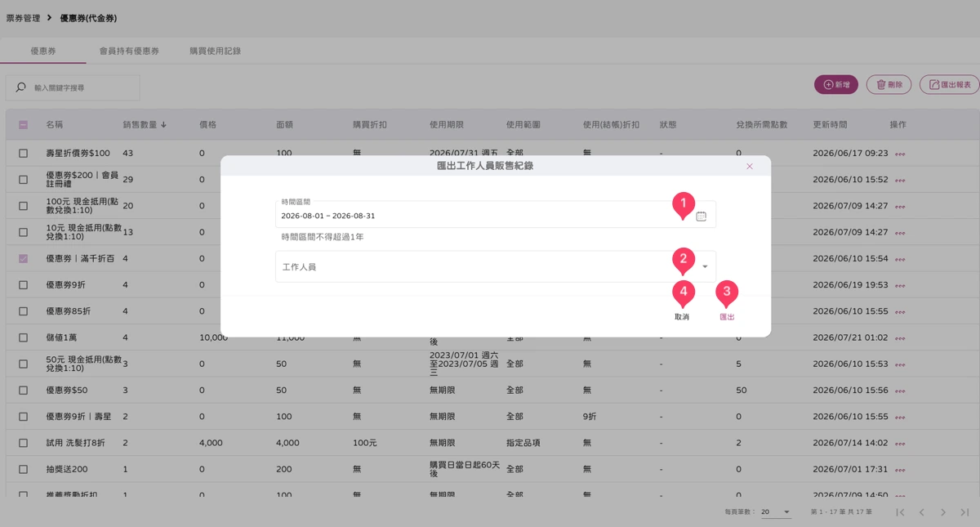Open actions menu for 壽星折價券$100 row

click(900, 154)
